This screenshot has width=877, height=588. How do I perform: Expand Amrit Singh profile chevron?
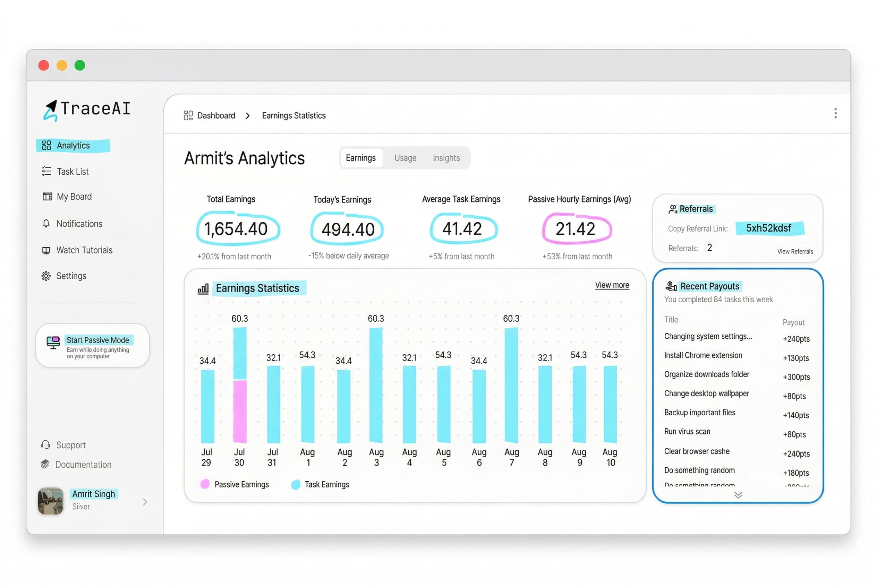[145, 502]
